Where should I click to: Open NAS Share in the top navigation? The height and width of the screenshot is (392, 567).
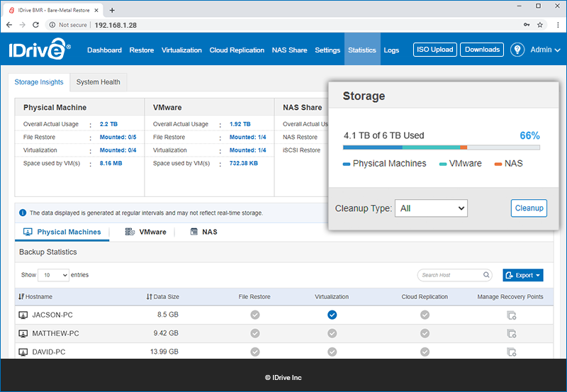(289, 50)
